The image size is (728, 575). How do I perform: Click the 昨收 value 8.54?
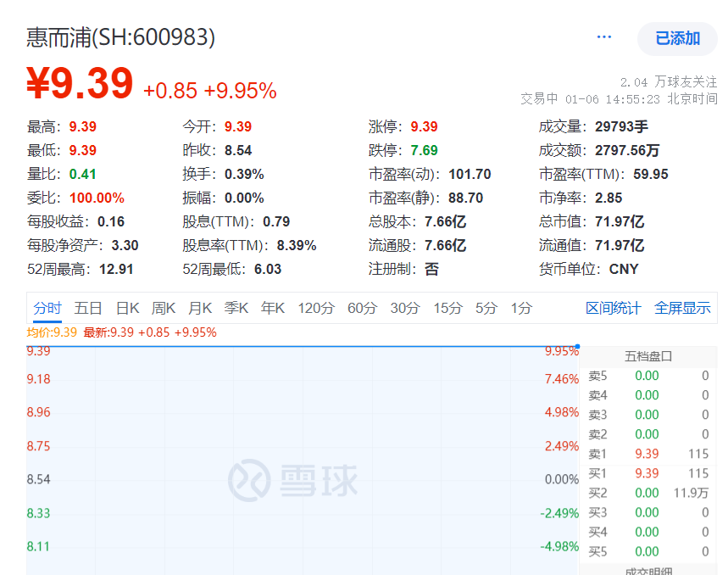click(237, 150)
